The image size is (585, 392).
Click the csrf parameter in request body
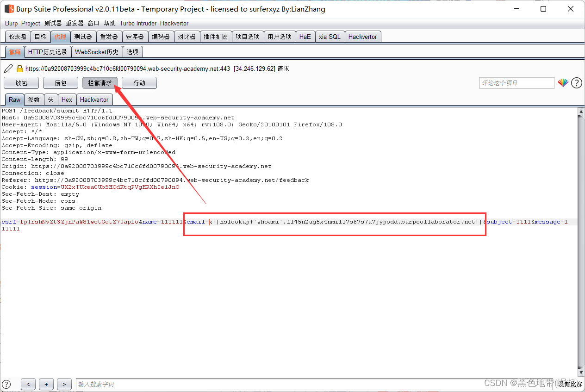point(70,222)
